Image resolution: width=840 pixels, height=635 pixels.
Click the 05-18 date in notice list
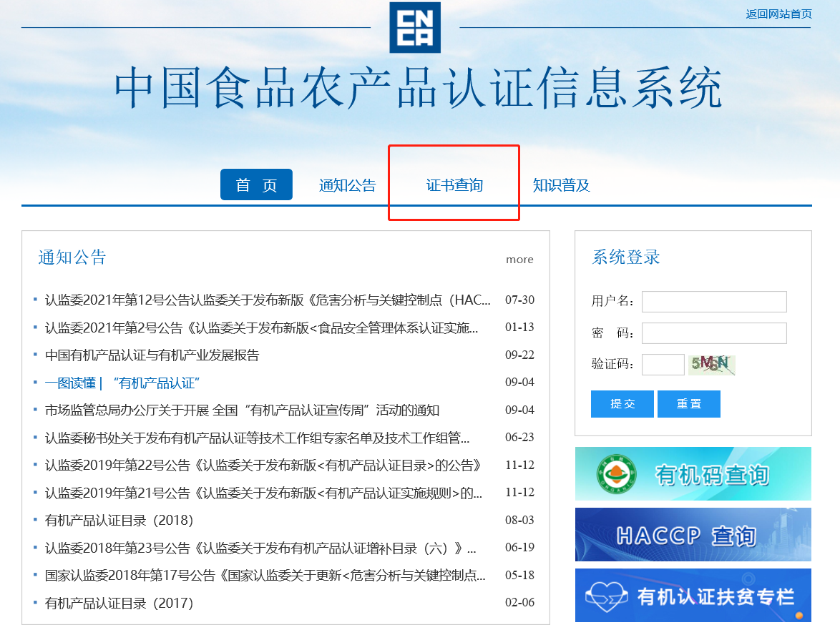click(x=519, y=575)
